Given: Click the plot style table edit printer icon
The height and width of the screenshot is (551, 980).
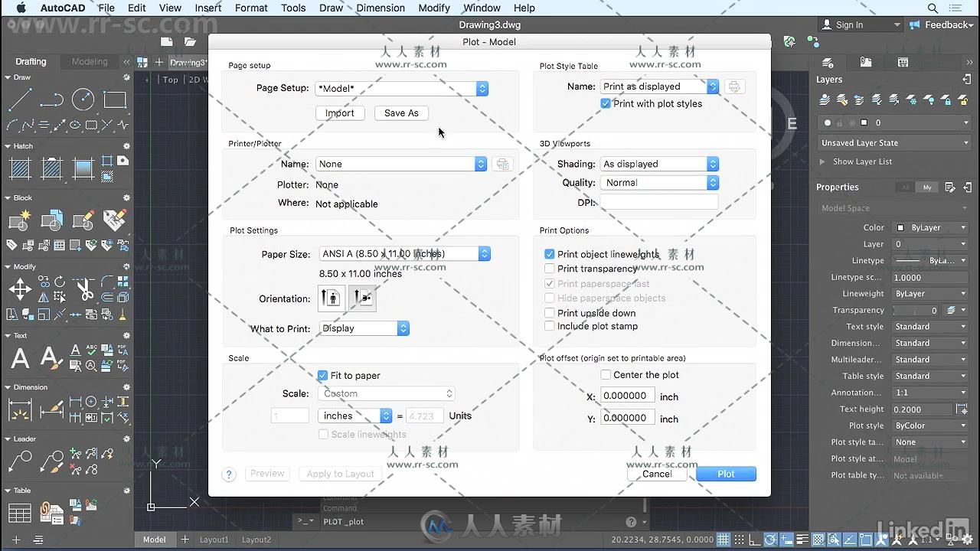Looking at the screenshot, I should [x=734, y=86].
